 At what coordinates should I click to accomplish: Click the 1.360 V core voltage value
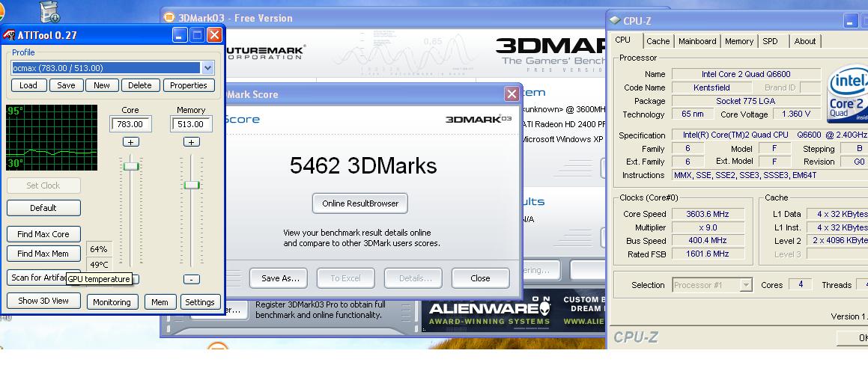(x=796, y=114)
